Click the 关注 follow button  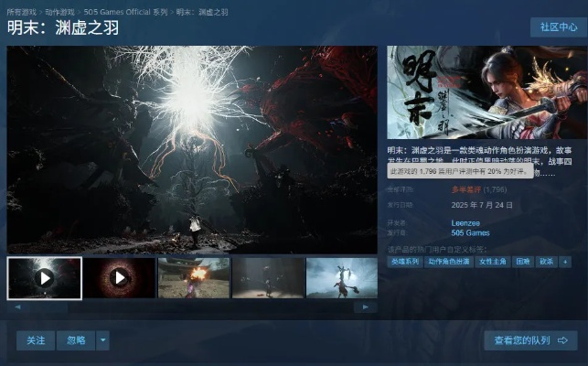36,340
